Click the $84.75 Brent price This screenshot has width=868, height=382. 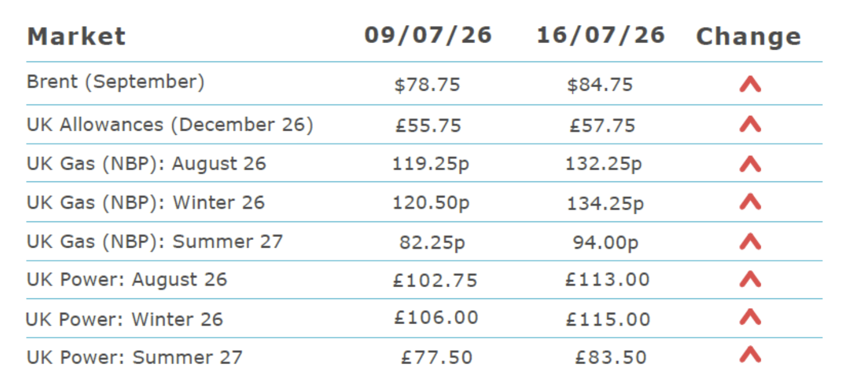coord(600,85)
